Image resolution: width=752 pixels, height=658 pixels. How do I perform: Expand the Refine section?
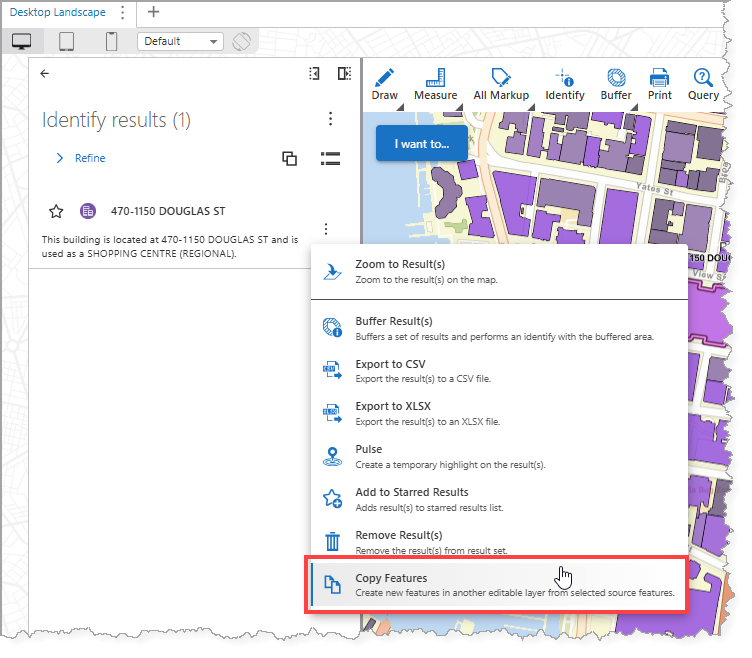[80, 158]
